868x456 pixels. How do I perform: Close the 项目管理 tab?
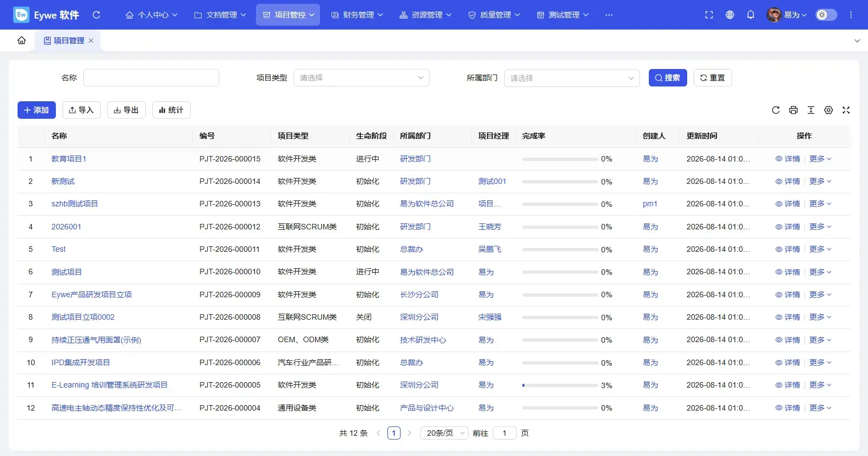coord(91,41)
